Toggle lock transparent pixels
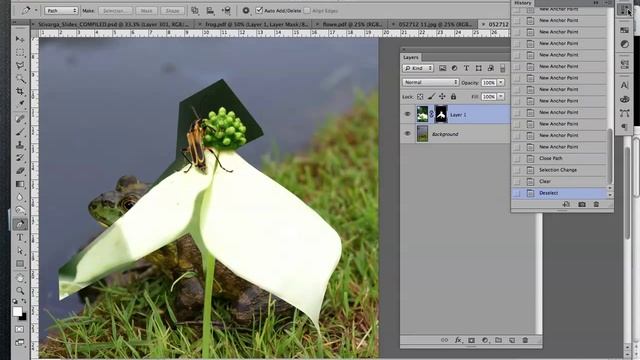Viewport: 640px width, 360px height. coord(420,97)
